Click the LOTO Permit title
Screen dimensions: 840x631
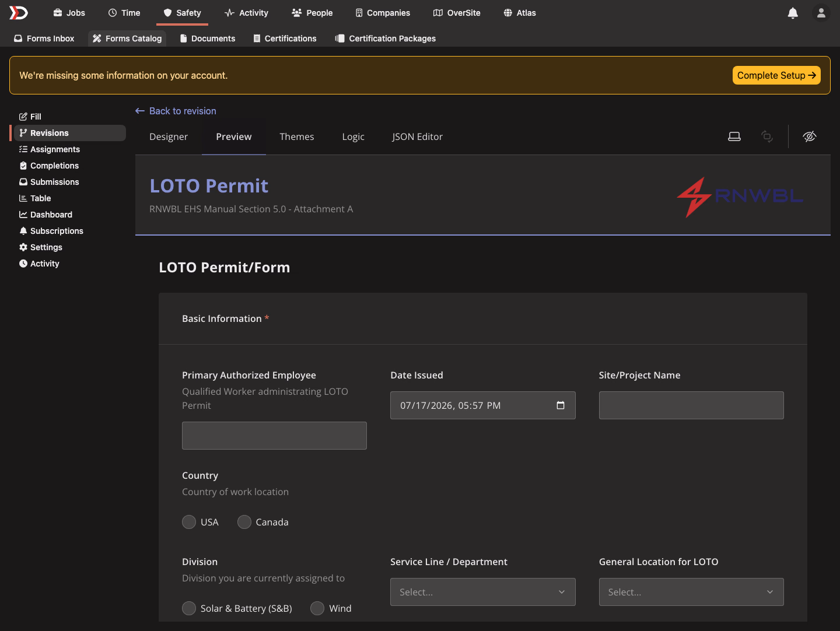(x=209, y=185)
